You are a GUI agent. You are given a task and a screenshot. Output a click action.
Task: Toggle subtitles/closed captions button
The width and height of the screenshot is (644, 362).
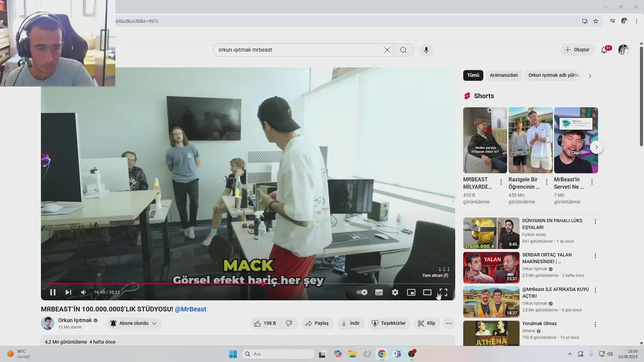pos(379,292)
